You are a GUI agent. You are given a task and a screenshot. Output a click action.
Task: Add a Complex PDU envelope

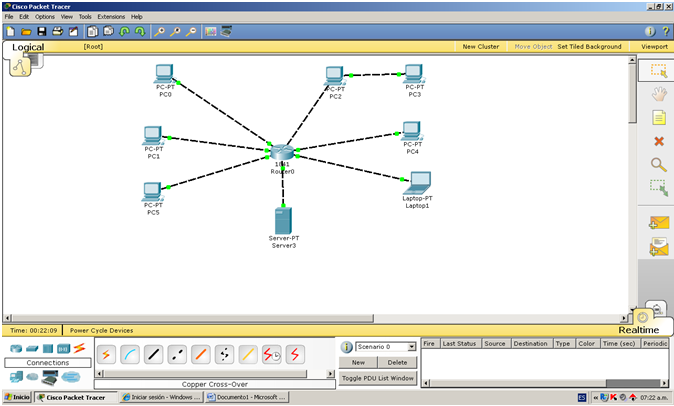pos(659,247)
